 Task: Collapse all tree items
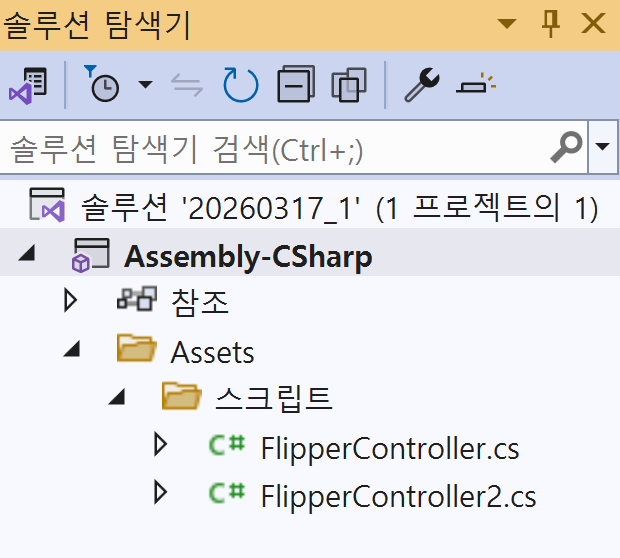(x=296, y=86)
